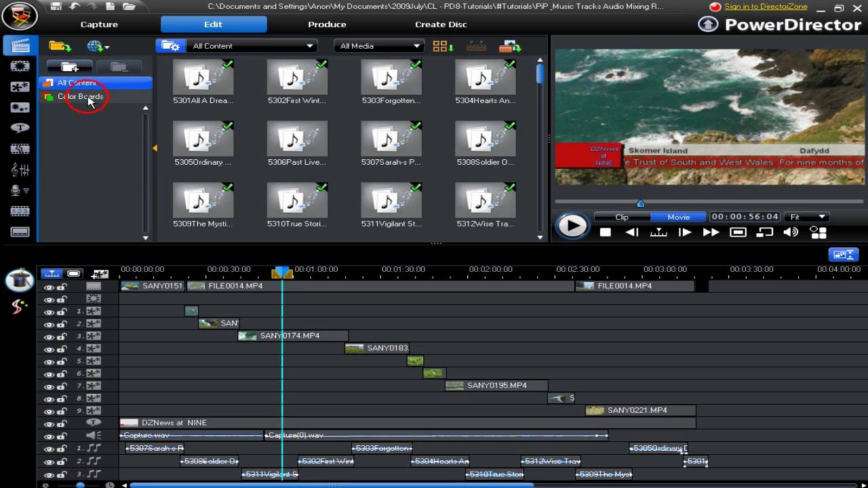
Task: Click Sign in to DirectorZone link
Action: [766, 7]
